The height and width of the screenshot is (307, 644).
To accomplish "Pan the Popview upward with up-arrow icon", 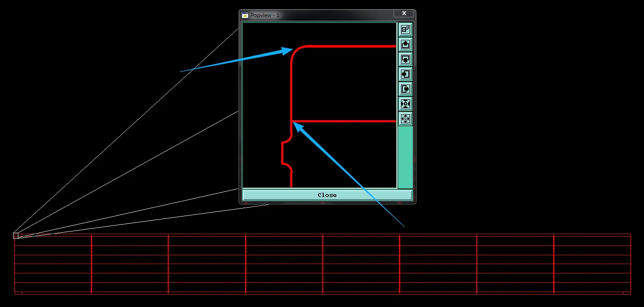I will pyautogui.click(x=405, y=45).
